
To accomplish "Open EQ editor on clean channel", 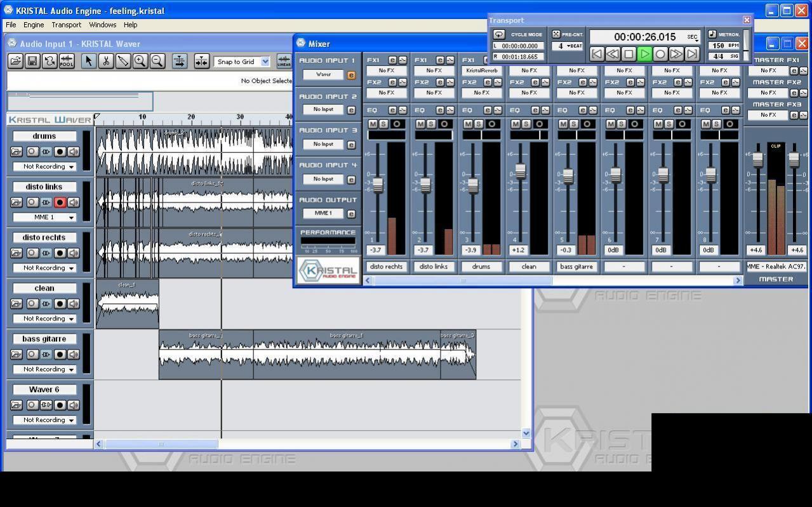I will pyautogui.click(x=535, y=110).
